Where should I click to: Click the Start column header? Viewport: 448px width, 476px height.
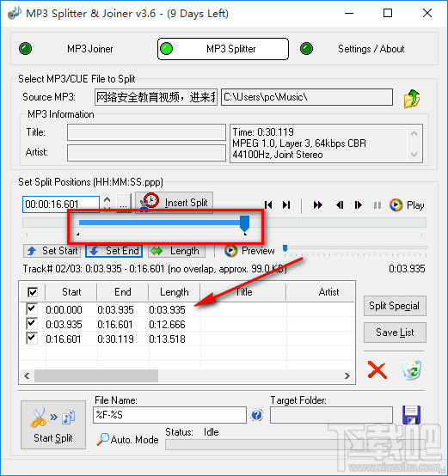pos(71,292)
